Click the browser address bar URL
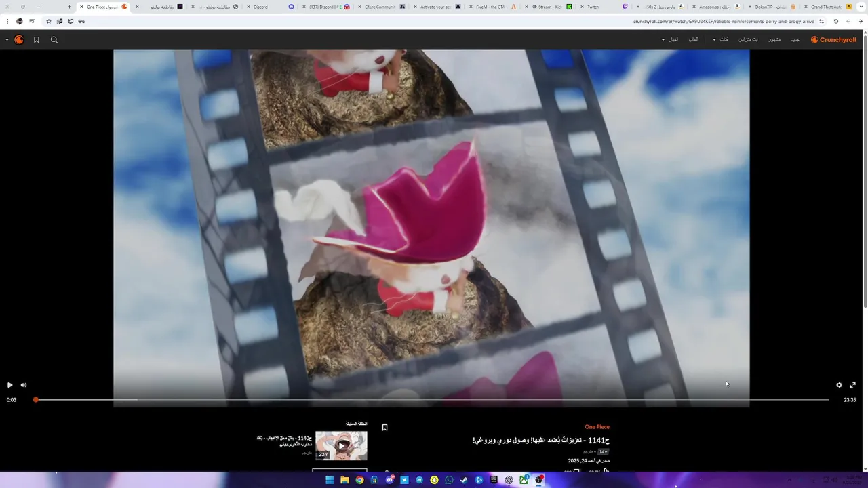868x488 pixels. click(724, 21)
